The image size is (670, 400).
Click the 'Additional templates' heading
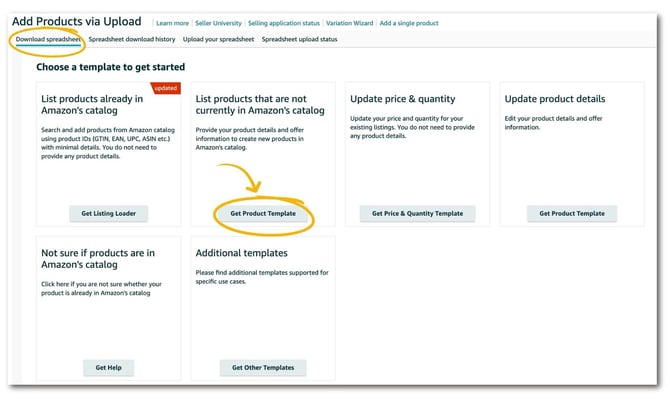[241, 253]
